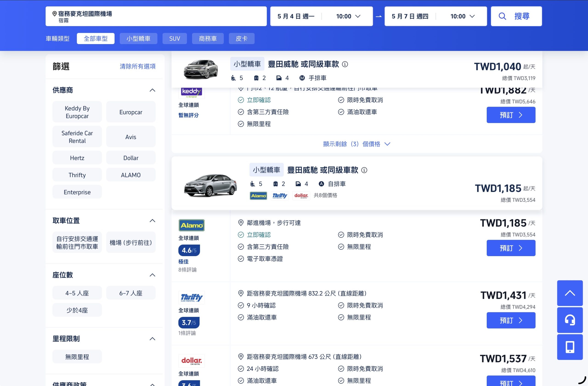This screenshot has height=386, width=588.
Task: Click the Thrifty supplier logo in listing
Action: 192,298
